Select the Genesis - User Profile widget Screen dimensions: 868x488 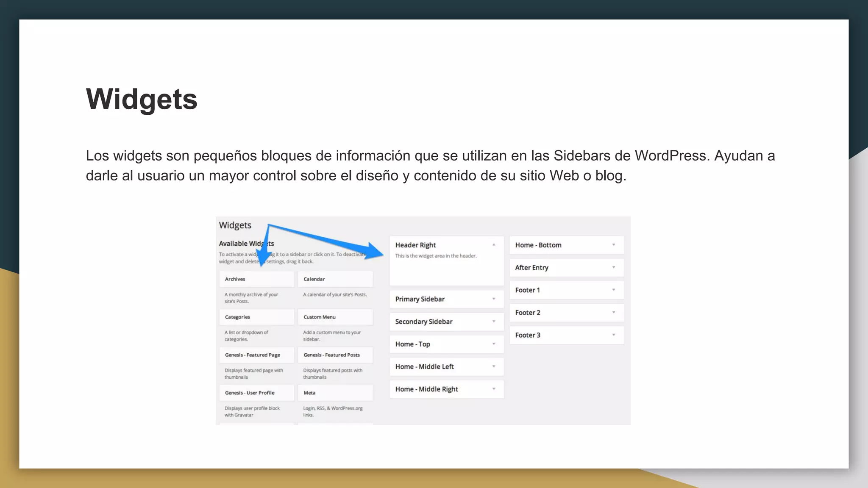tap(257, 393)
